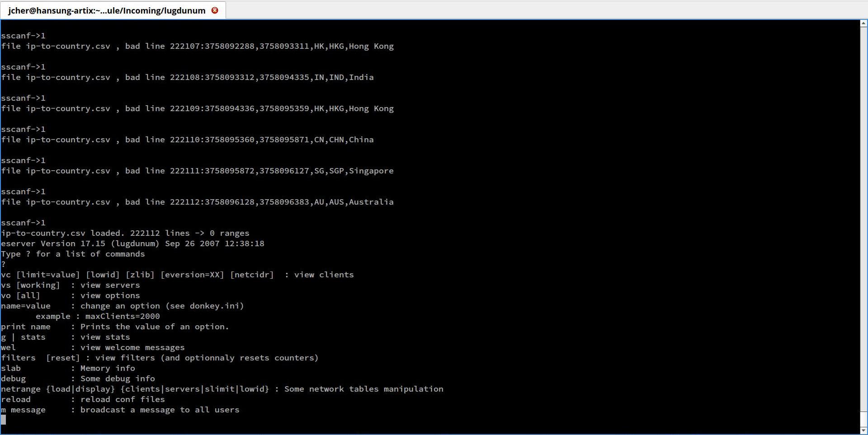Select the jcher@hansung-artix terminal tab
Image resolution: width=868 pixels, height=435 pixels.
[113, 10]
